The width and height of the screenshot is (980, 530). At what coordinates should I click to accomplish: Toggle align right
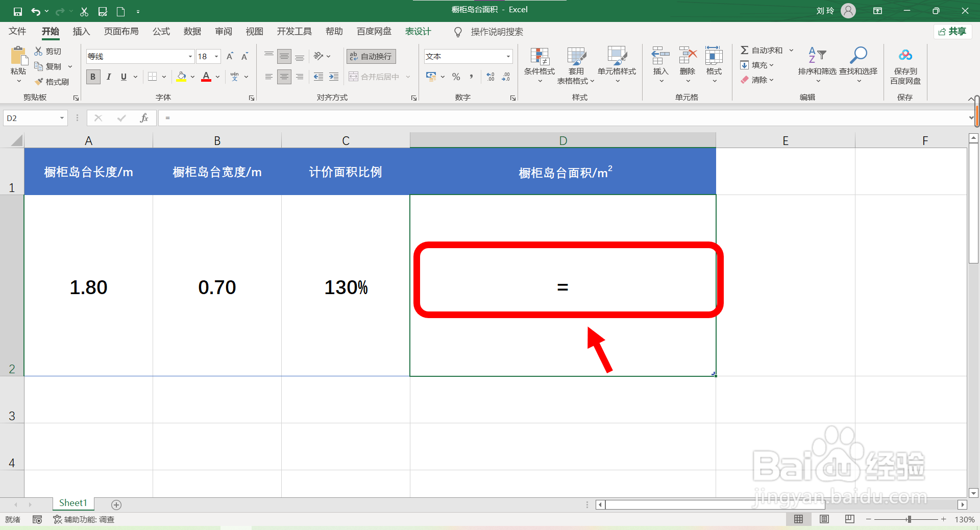(300, 77)
